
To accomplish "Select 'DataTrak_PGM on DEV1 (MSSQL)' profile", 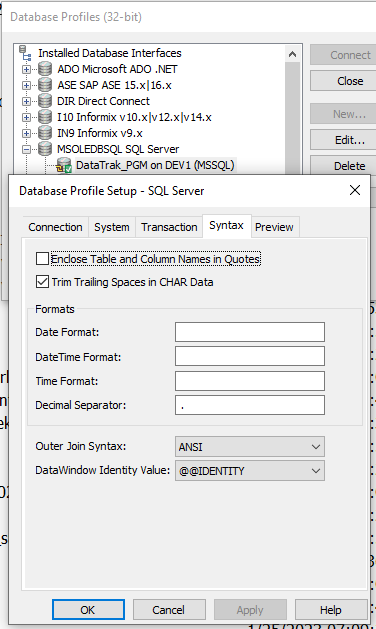I will pyautogui.click(x=155, y=165).
